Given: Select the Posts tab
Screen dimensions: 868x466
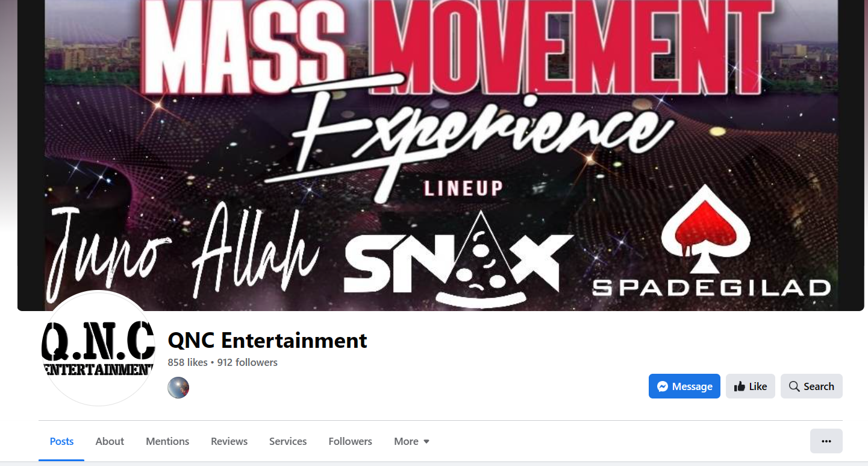Looking at the screenshot, I should 61,441.
